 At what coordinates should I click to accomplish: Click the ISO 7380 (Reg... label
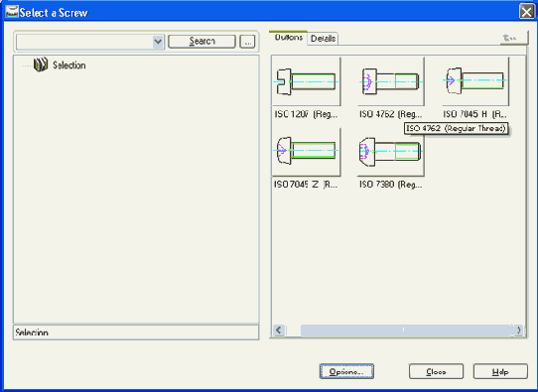[390, 185]
